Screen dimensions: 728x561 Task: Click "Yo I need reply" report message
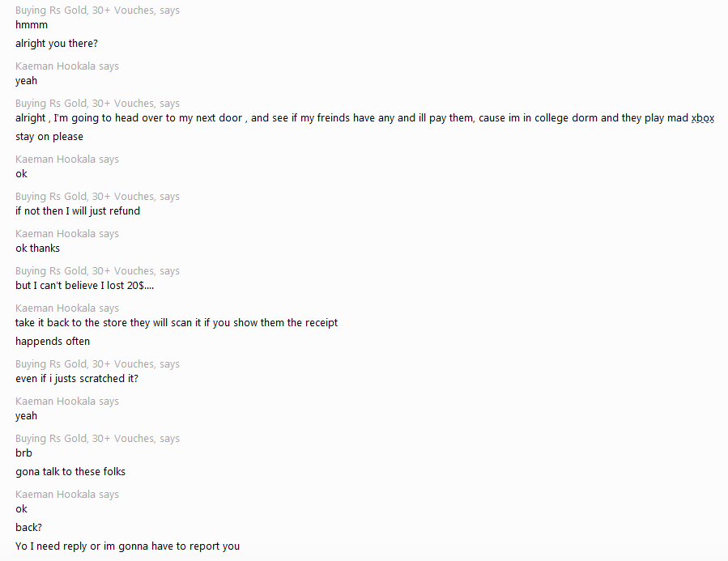(x=128, y=546)
